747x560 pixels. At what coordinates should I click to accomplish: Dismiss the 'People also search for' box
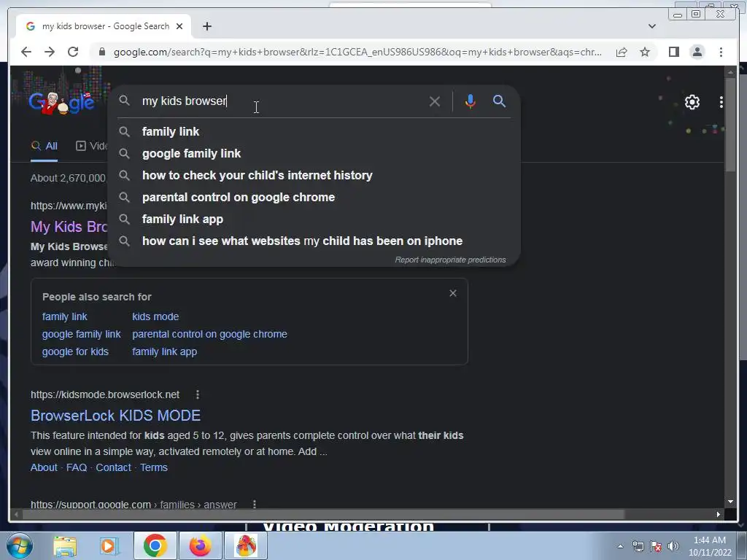coord(452,293)
